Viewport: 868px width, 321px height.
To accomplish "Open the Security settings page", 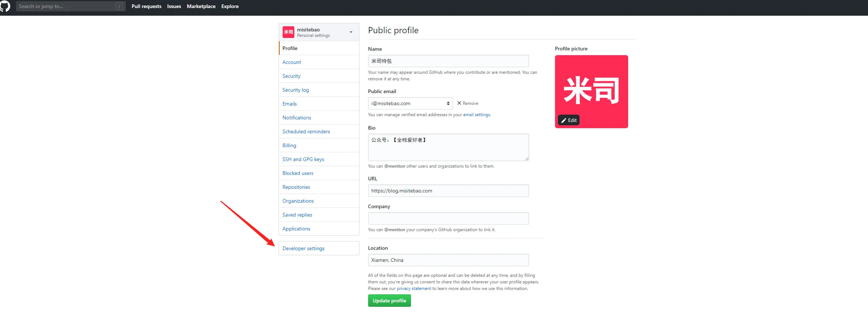I will tap(319, 76).
